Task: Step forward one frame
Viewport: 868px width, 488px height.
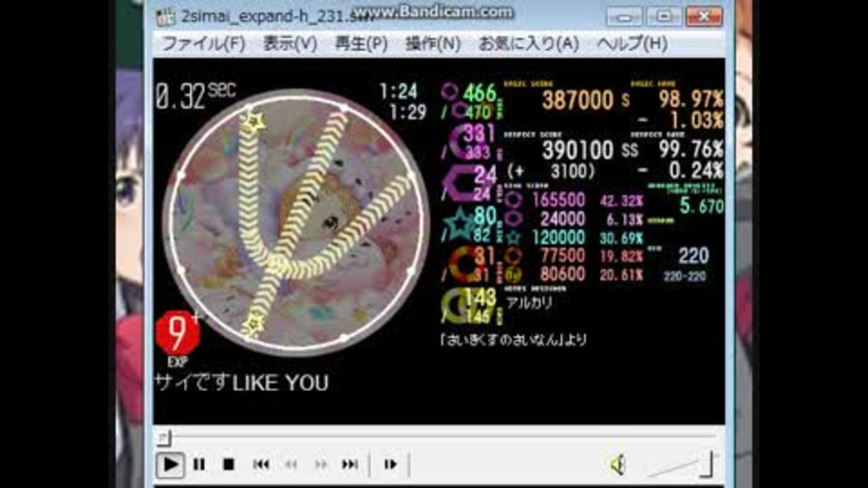Action: [x=391, y=465]
